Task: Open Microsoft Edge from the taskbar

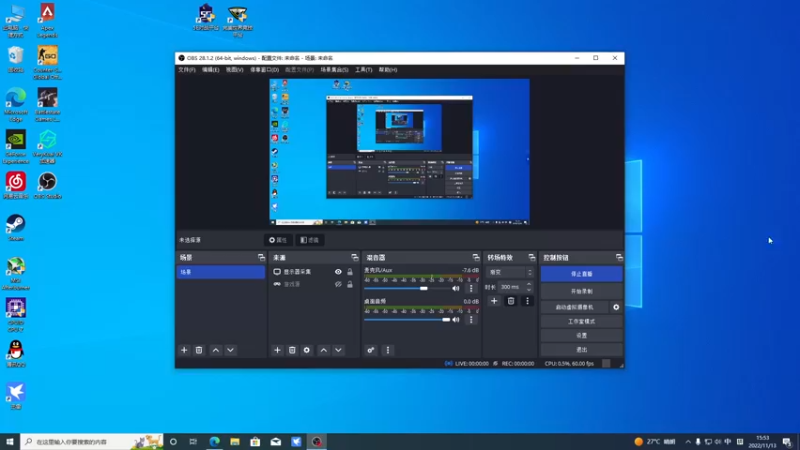Action: pos(214,442)
